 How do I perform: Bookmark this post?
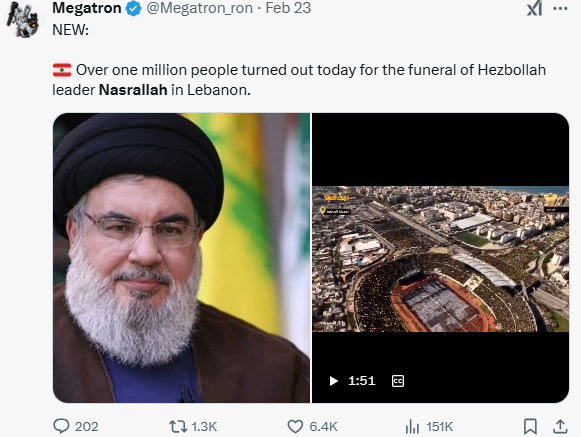click(530, 427)
